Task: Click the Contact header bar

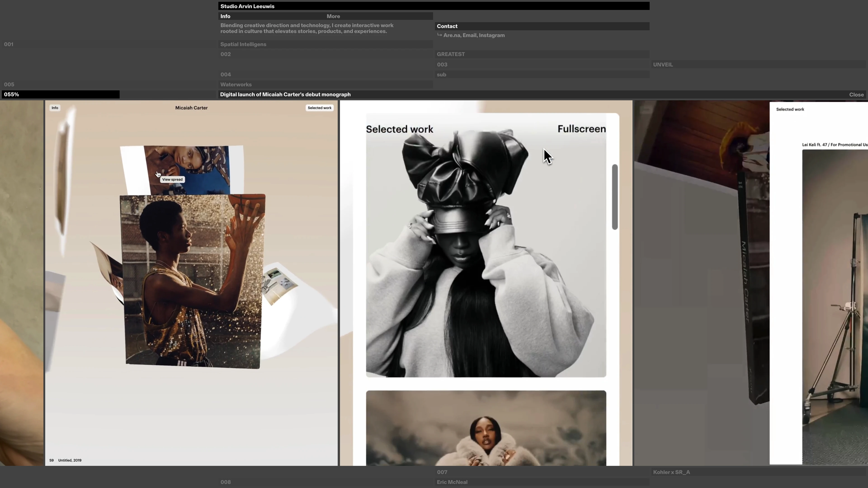Action: coord(447,26)
